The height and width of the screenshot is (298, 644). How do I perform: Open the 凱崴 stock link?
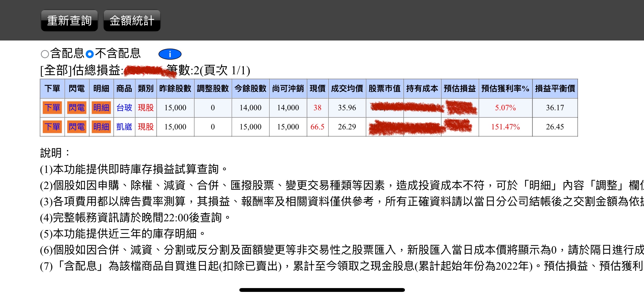tap(124, 127)
